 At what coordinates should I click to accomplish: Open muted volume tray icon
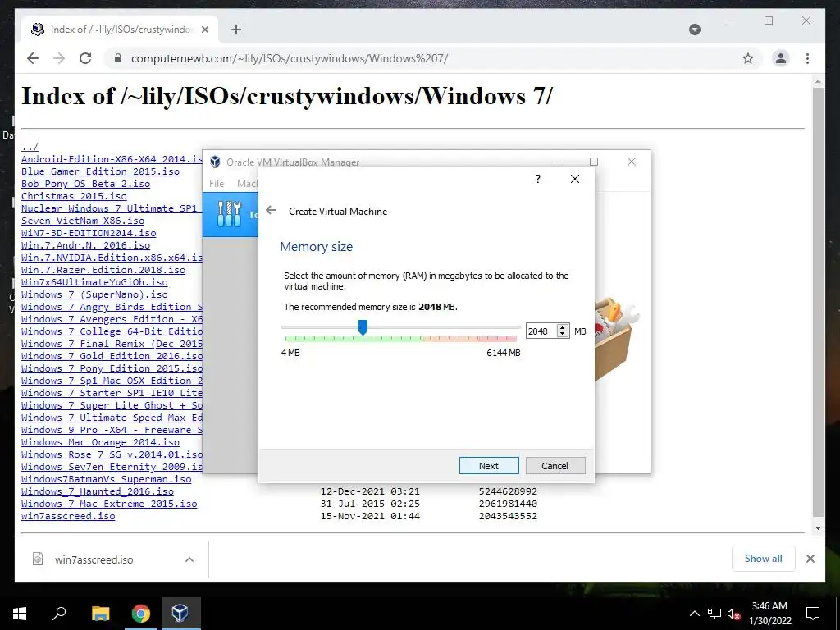(x=733, y=614)
